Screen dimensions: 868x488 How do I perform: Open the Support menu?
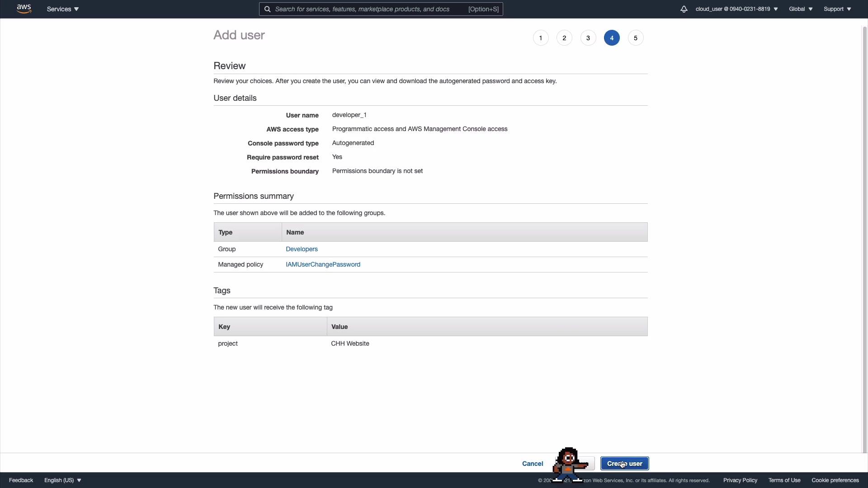point(837,9)
